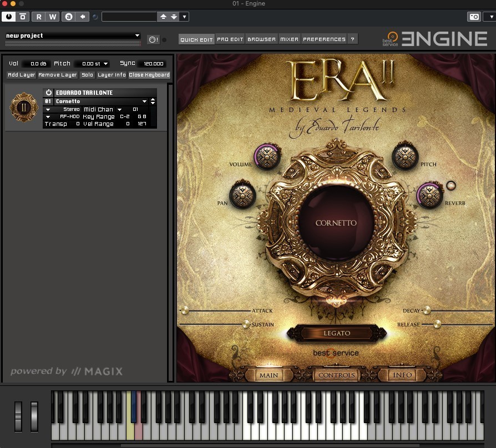Screen dimensions: 496x448
Task: Switch to the Pro Edit tab
Action: (x=230, y=39)
